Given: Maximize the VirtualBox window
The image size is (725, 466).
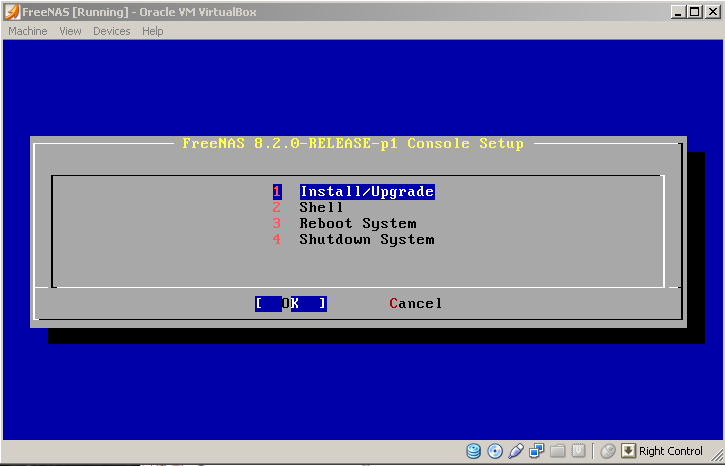Looking at the screenshot, I should 694,12.
